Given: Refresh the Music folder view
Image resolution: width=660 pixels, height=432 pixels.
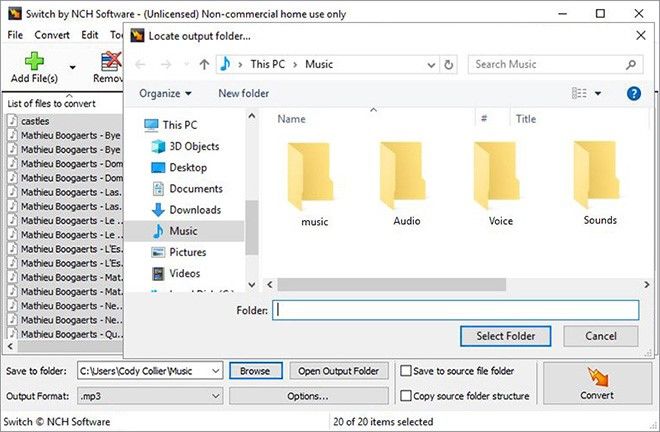Looking at the screenshot, I should point(449,65).
